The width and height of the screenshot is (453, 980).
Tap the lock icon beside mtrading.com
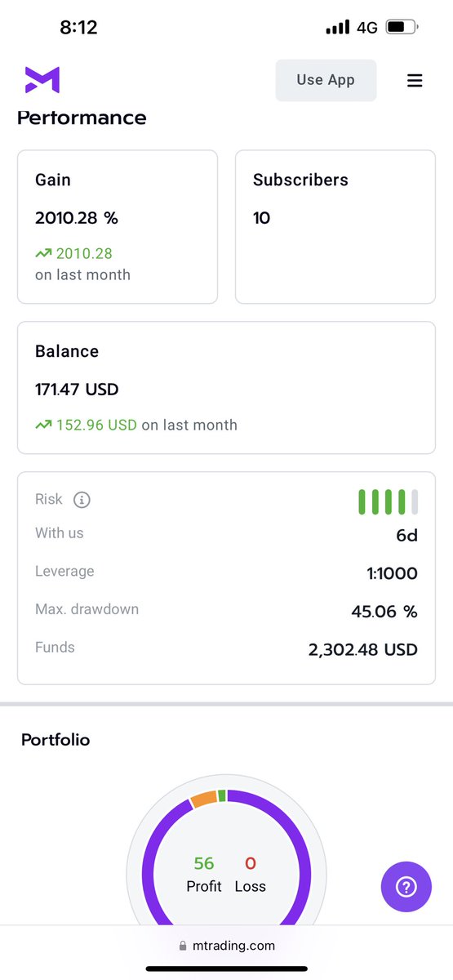tap(183, 946)
